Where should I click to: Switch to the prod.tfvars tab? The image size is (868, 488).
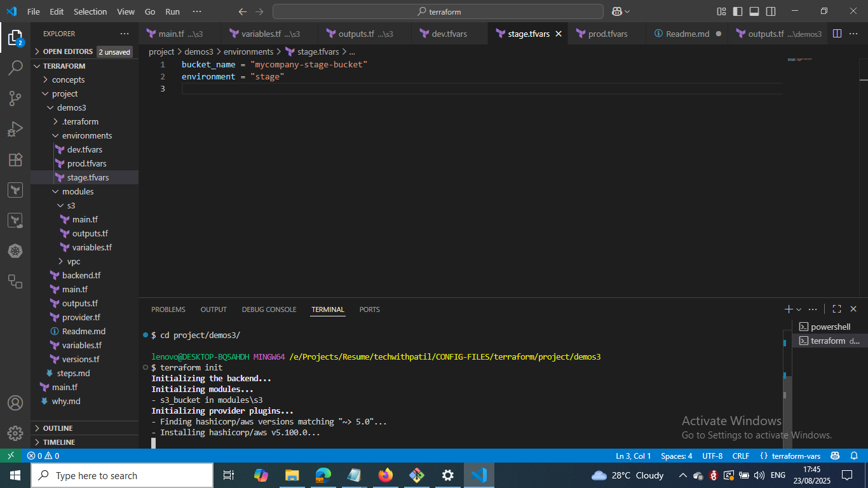(607, 34)
